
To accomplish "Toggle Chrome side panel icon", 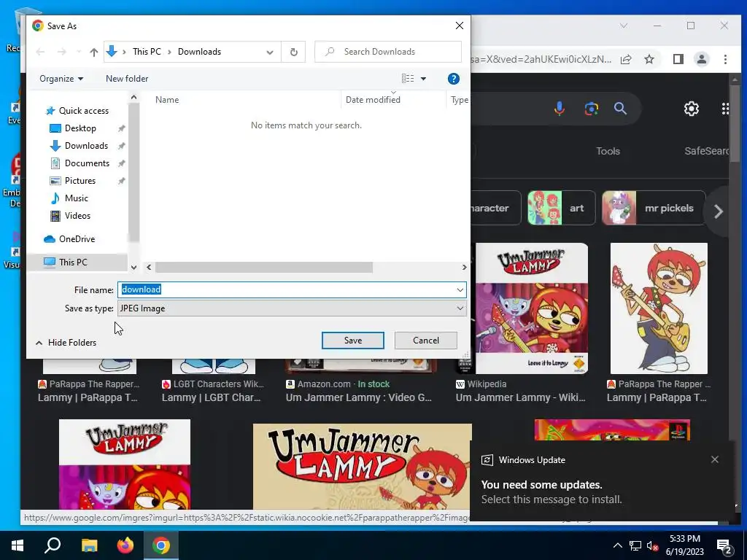I will pyautogui.click(x=678, y=60).
